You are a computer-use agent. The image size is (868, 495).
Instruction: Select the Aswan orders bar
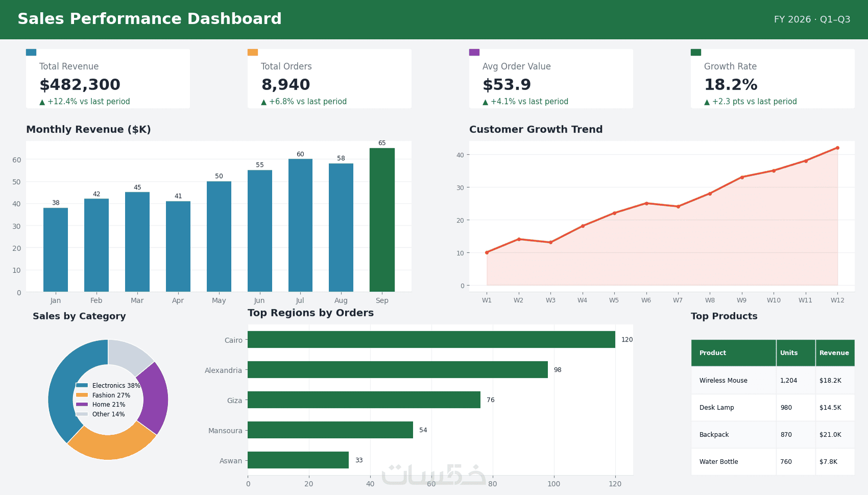point(298,460)
